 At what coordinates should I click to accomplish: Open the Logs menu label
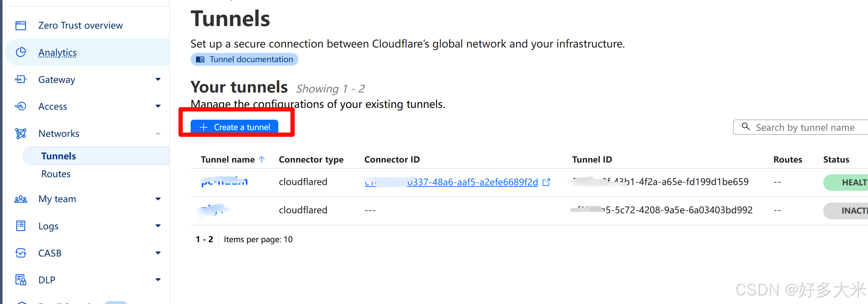pos(48,226)
